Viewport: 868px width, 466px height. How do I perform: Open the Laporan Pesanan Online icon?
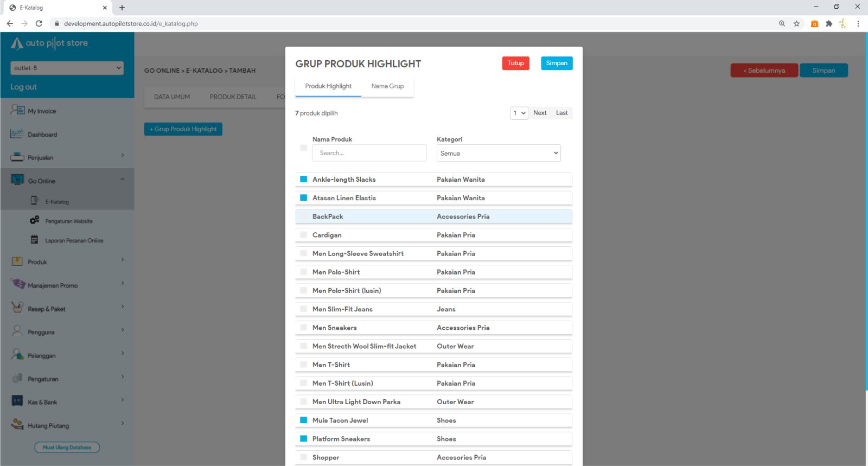pyautogui.click(x=35, y=240)
